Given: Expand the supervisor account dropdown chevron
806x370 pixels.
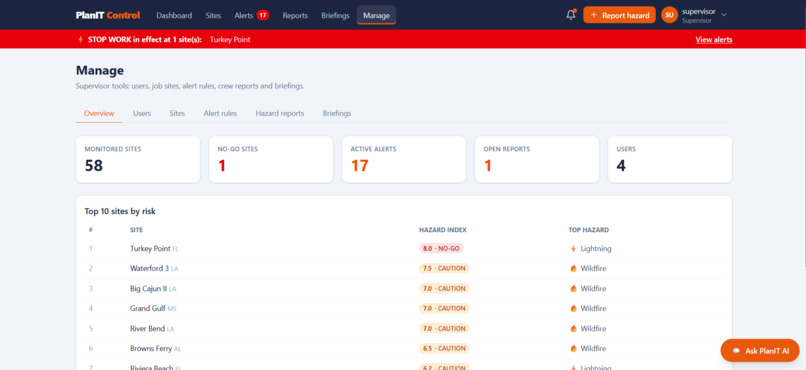Looking at the screenshot, I should coord(724,15).
